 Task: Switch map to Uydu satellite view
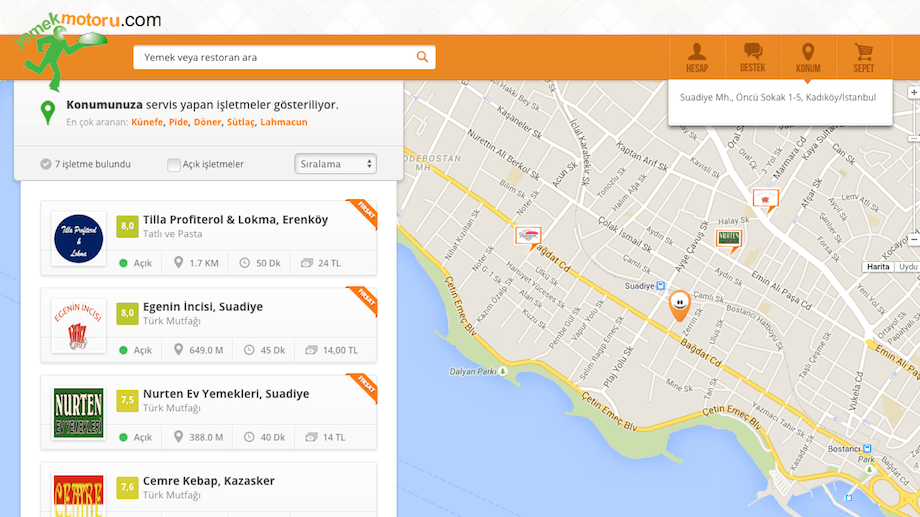(907, 266)
